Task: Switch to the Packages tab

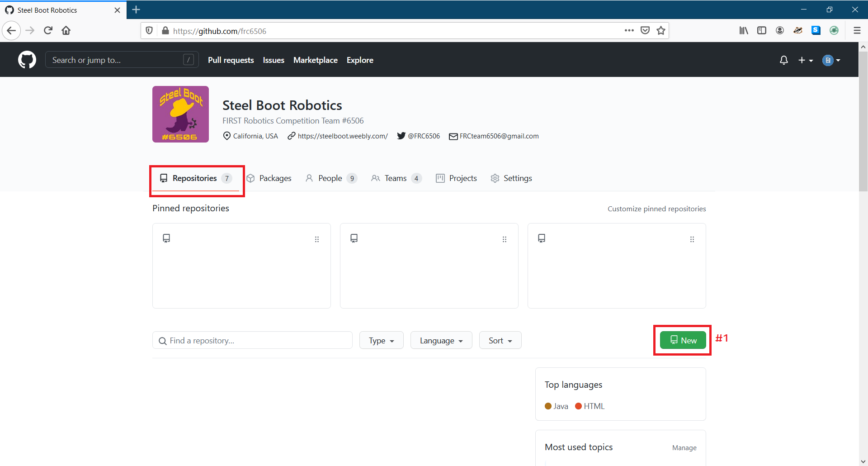Action: (269, 178)
